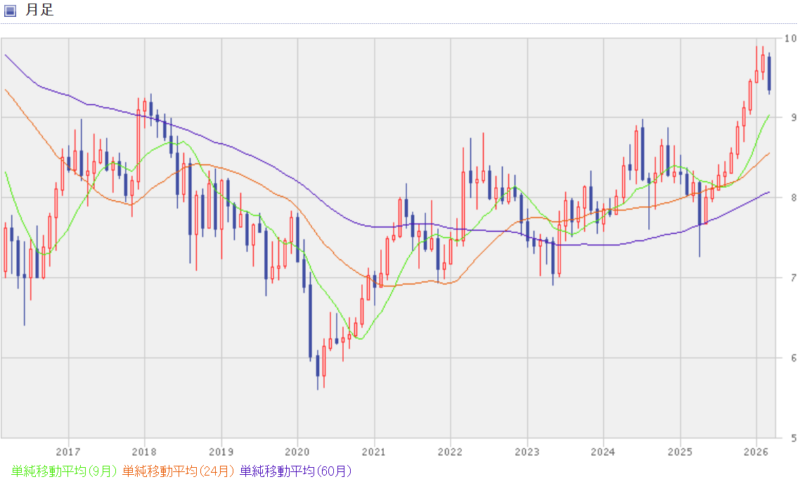The image size is (800, 484).
Task: Click the 2017 year label on axis
Action: (x=68, y=452)
